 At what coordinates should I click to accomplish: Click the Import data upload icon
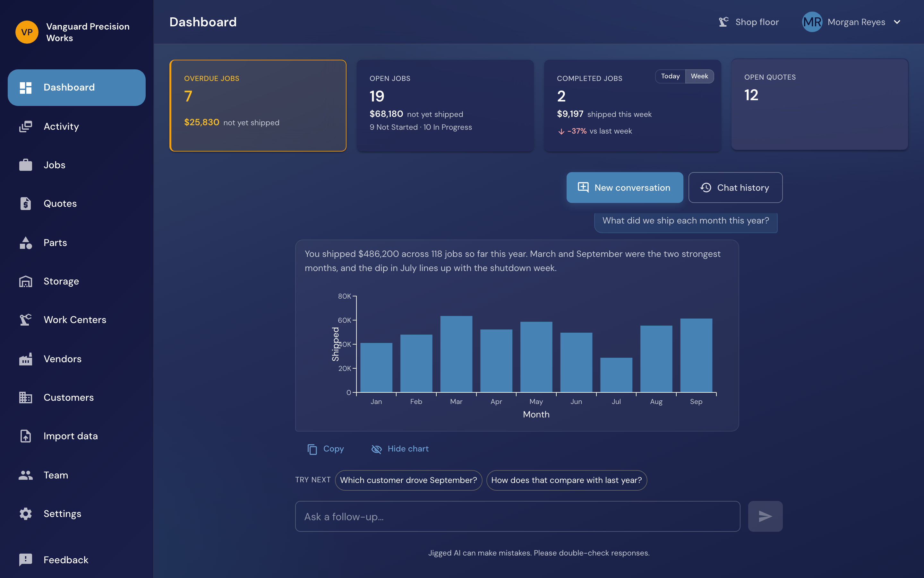[26, 436]
